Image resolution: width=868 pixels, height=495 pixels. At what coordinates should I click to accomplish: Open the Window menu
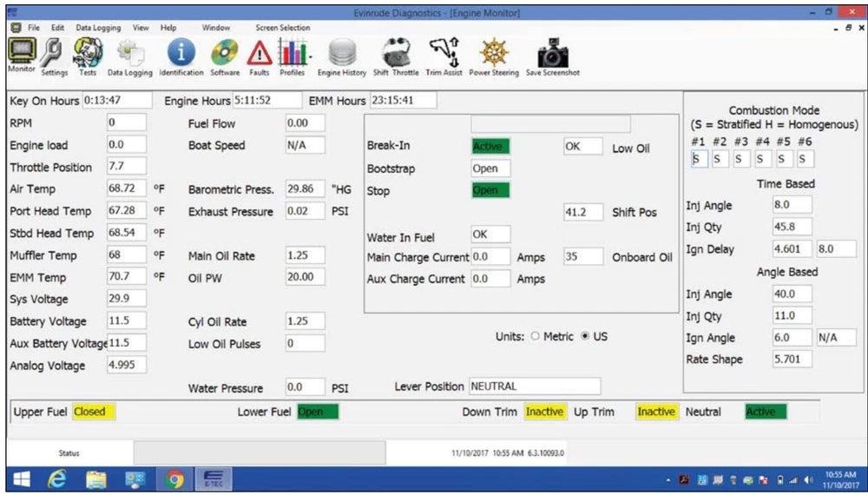(216, 28)
